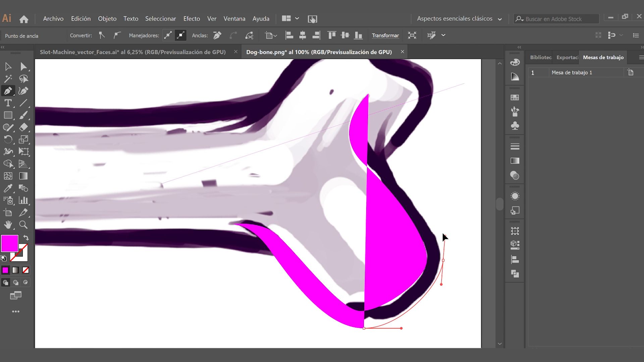Open the Edición menu

[81, 19]
